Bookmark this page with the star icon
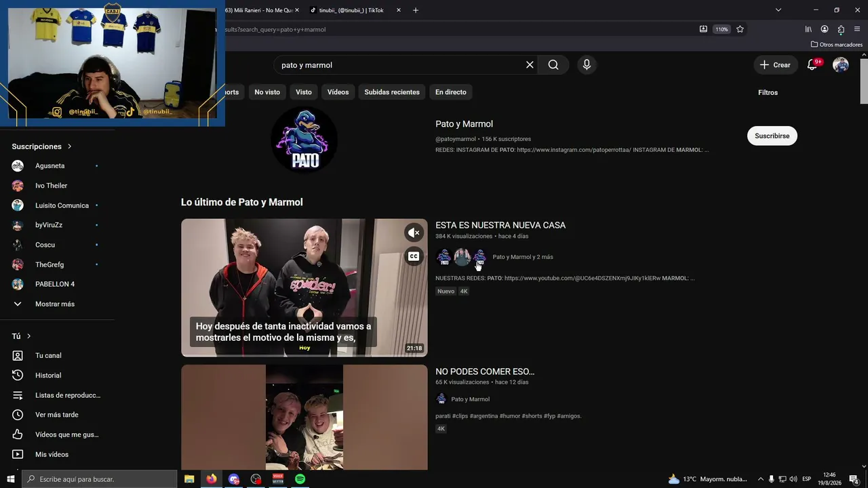 coord(740,29)
